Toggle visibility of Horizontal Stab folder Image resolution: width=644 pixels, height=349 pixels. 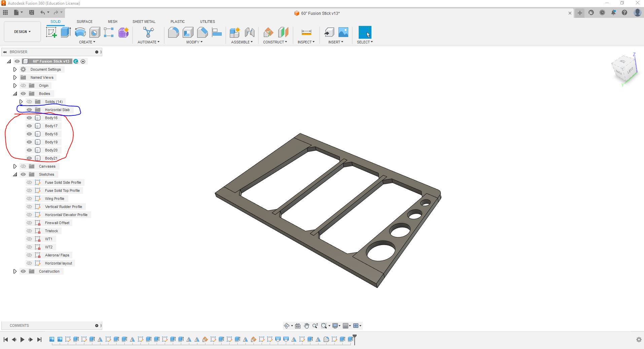pos(29,110)
